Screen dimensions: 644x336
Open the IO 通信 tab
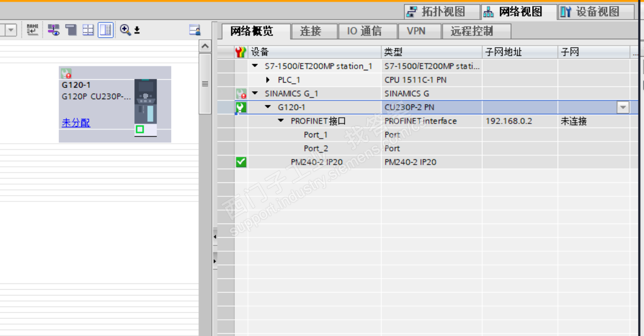click(x=368, y=31)
